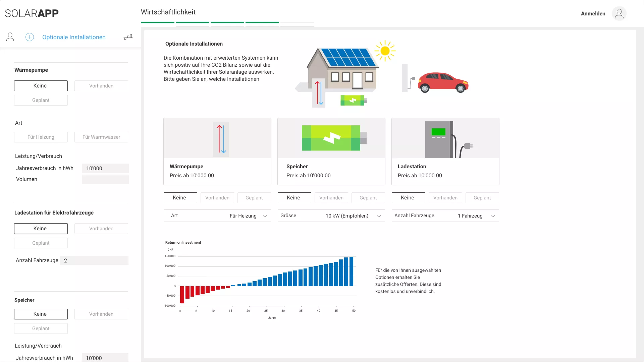The width and height of the screenshot is (644, 362).
Task: Open the bar chart icon in sidebar
Action: (x=128, y=37)
